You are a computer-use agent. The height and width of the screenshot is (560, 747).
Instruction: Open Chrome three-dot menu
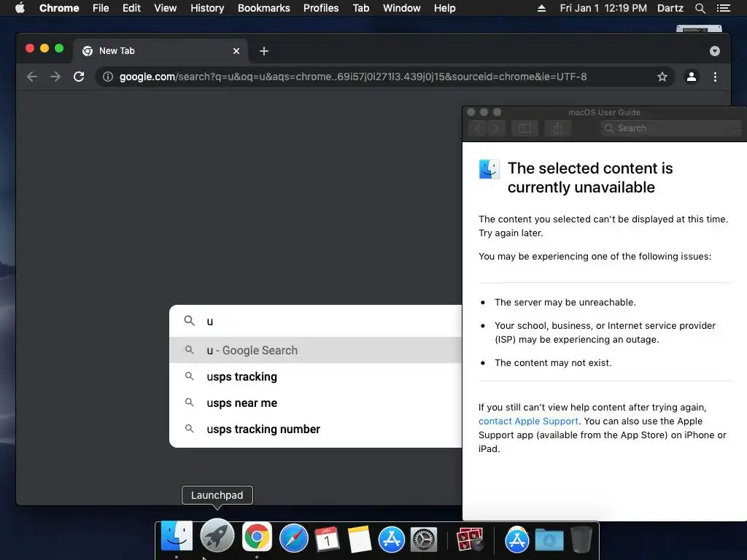[715, 77]
